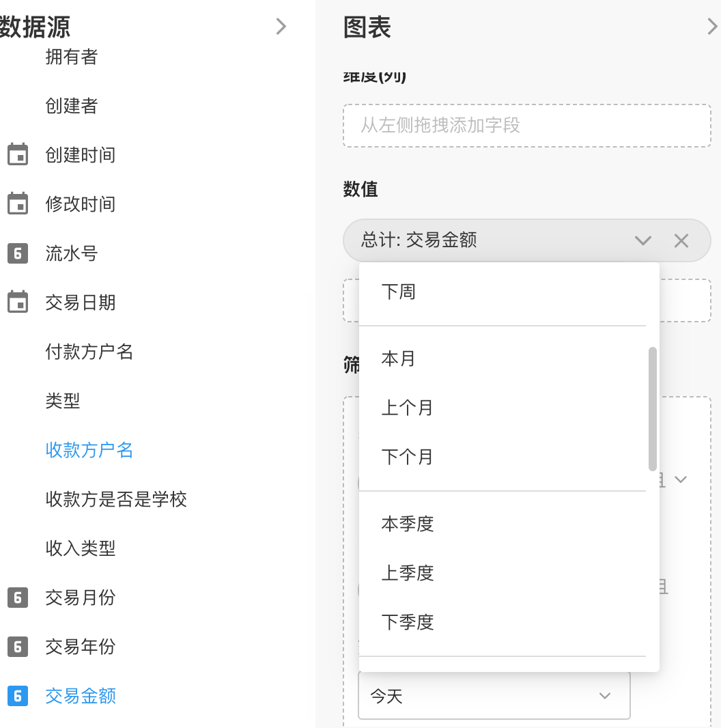
Task: Open the 图表 panel chevron
Action: [x=711, y=26]
